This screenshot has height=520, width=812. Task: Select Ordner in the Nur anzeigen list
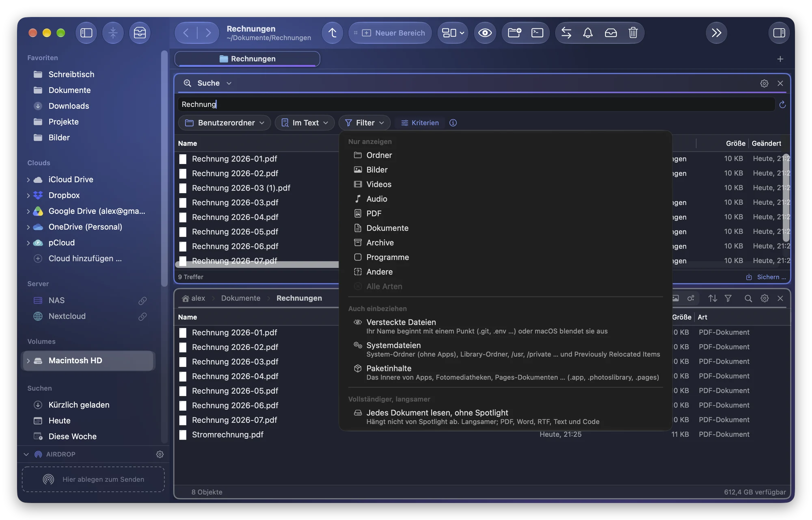point(505,155)
